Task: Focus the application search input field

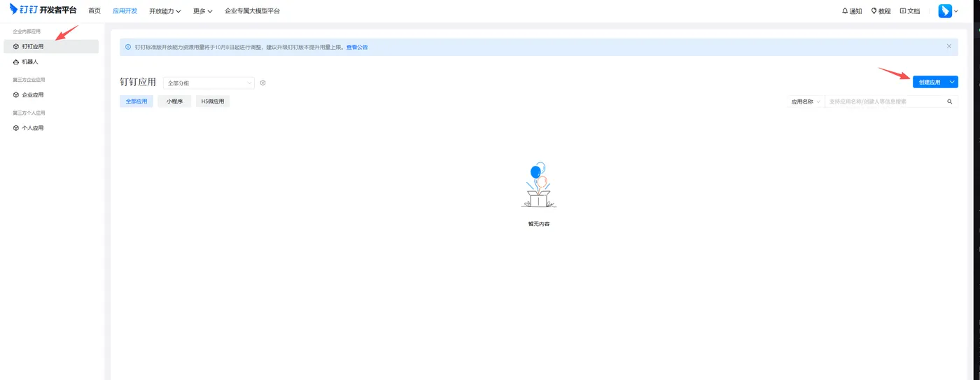Action: (x=885, y=101)
